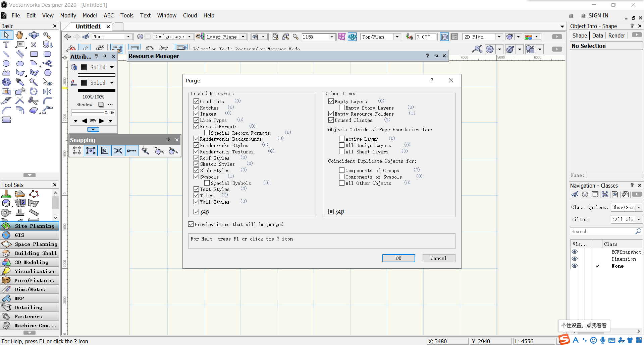Click the Saved Views icon in Navigation palette
Screen dimensions: 644x345
[615, 194]
